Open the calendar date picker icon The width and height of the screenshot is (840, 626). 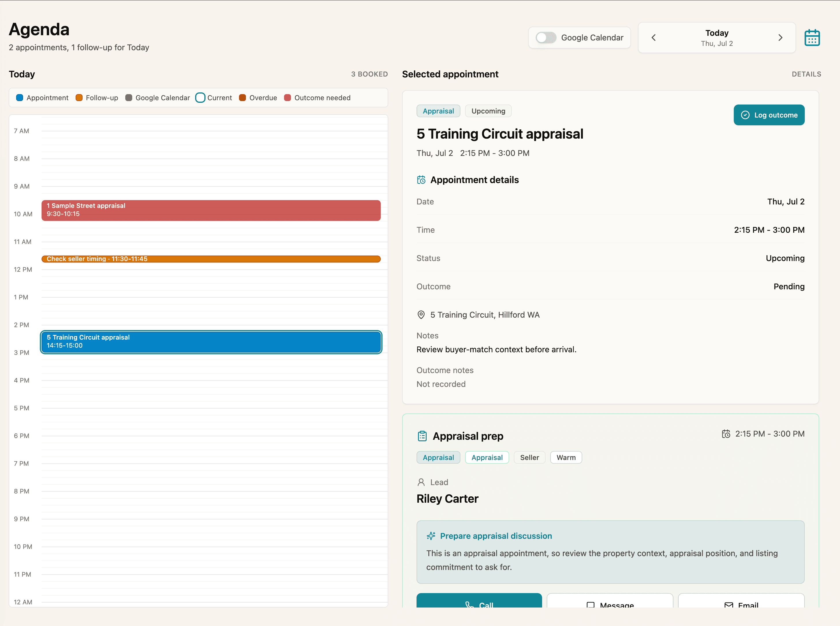812,38
